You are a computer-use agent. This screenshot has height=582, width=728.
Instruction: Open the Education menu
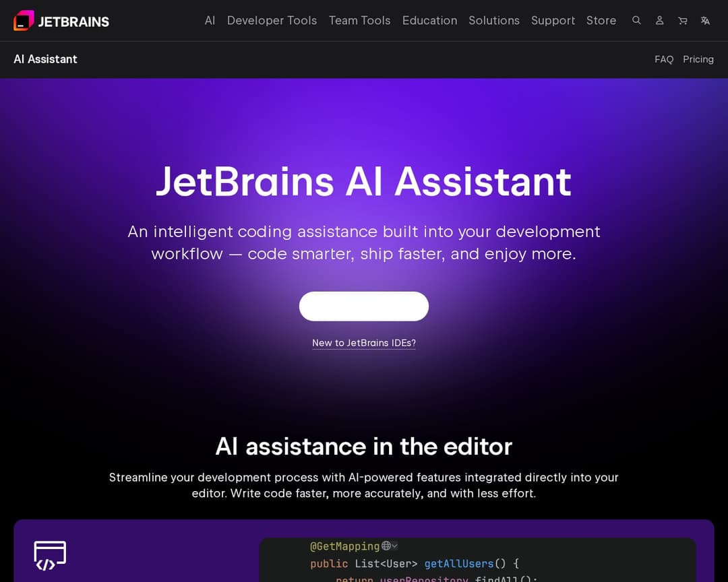click(x=429, y=20)
